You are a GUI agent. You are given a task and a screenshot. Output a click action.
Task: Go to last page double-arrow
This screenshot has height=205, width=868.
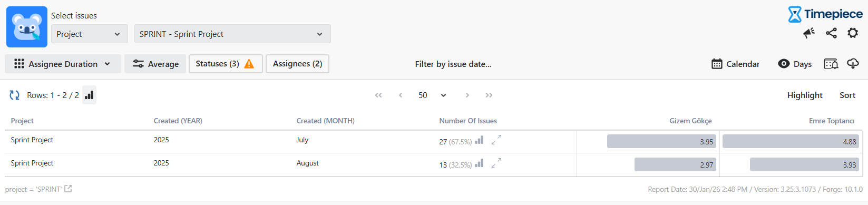tap(489, 95)
